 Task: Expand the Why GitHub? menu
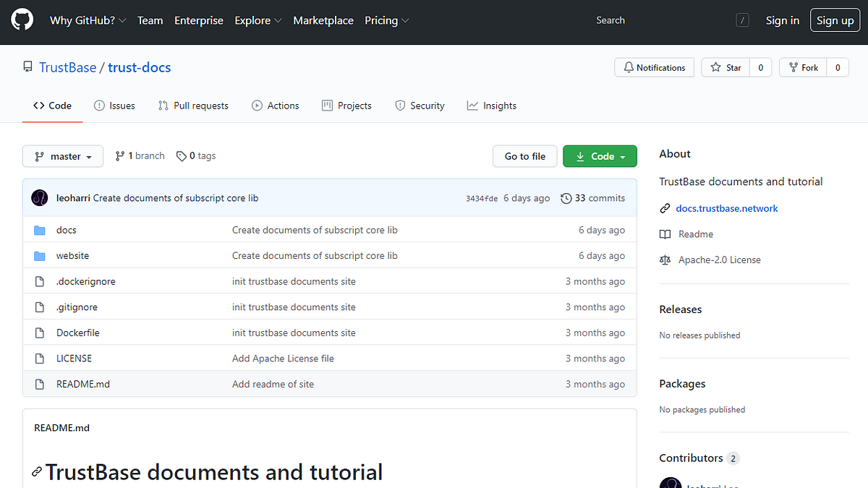pos(88,20)
